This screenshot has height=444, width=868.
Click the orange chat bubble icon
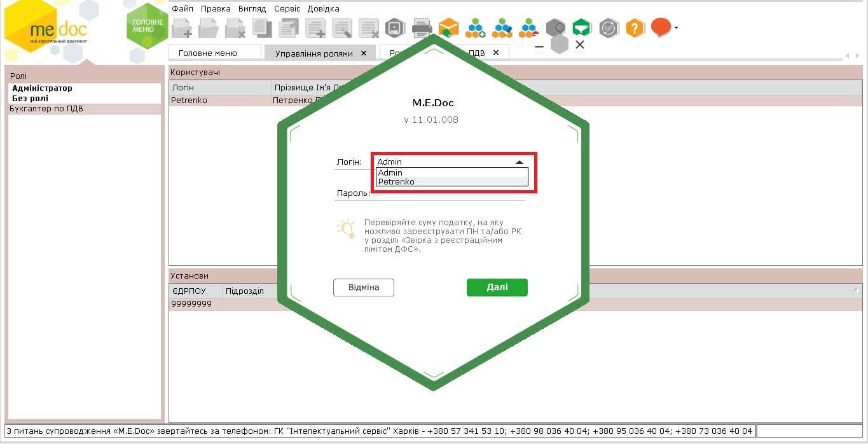pos(661,27)
